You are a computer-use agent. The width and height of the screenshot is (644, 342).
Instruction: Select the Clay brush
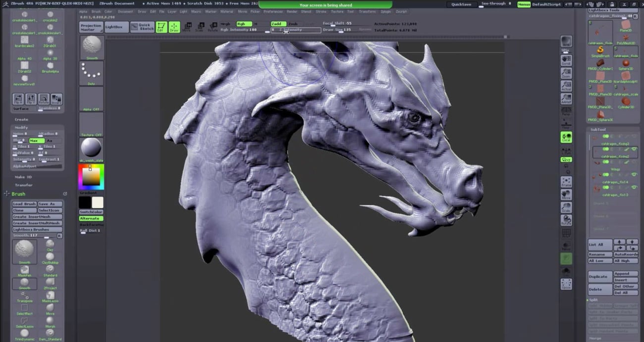click(50, 244)
